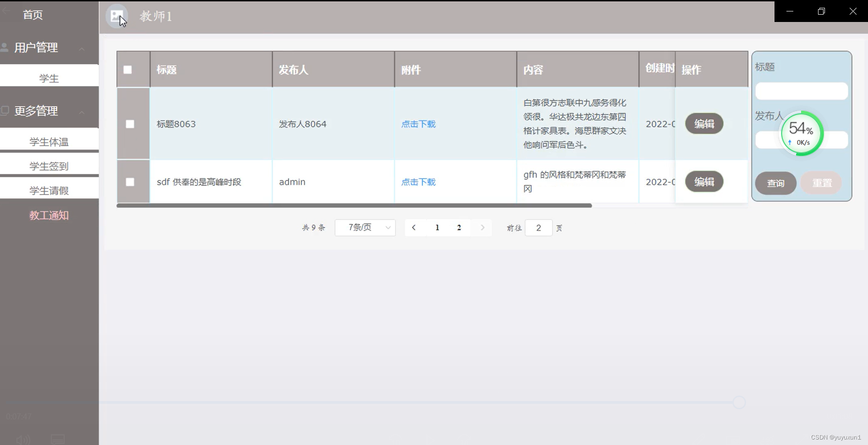The width and height of the screenshot is (868, 445).
Task: Toggle the select-all checkbox in table header
Action: tap(127, 70)
